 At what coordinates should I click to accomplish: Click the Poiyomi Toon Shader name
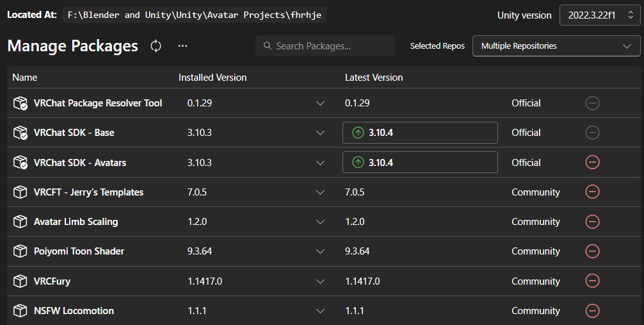pyautogui.click(x=79, y=251)
